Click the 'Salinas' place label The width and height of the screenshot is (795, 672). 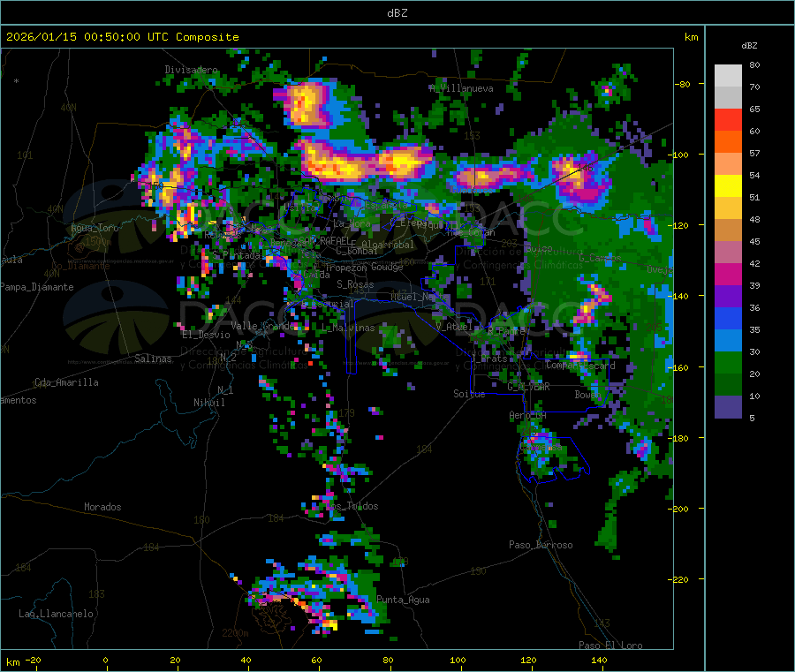click(x=153, y=359)
